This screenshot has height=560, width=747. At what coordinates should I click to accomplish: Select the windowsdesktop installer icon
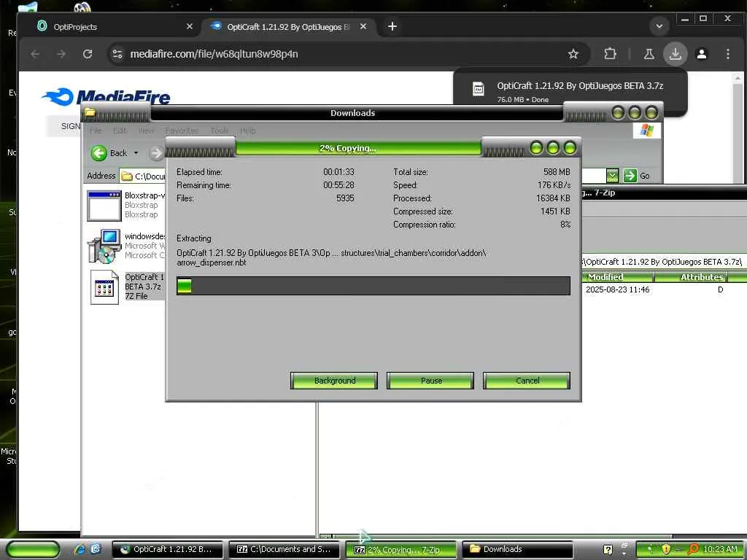point(104,246)
